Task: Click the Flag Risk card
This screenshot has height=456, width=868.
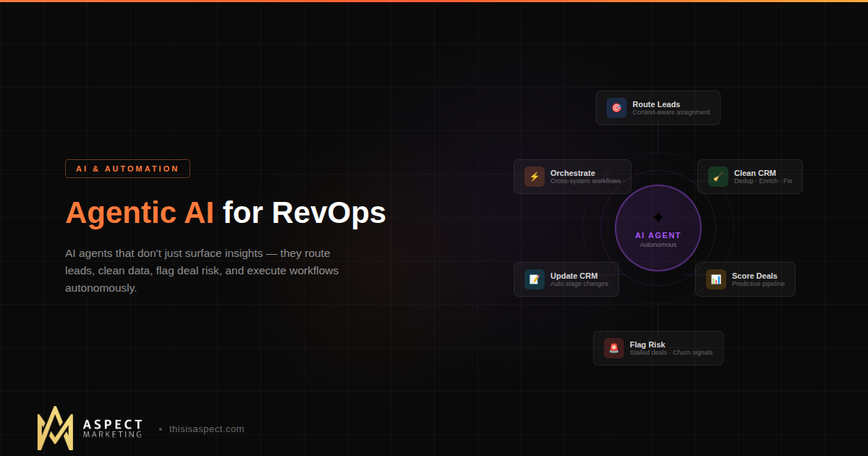Action: 658,347
